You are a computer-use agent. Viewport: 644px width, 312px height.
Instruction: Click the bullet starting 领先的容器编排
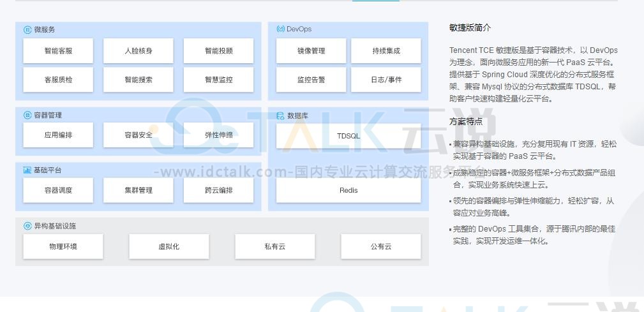click(532, 207)
